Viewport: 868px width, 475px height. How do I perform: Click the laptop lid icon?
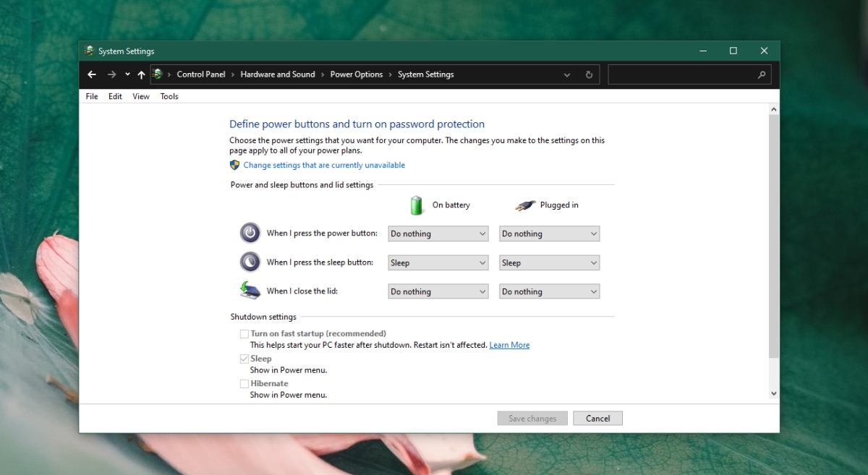click(x=250, y=290)
